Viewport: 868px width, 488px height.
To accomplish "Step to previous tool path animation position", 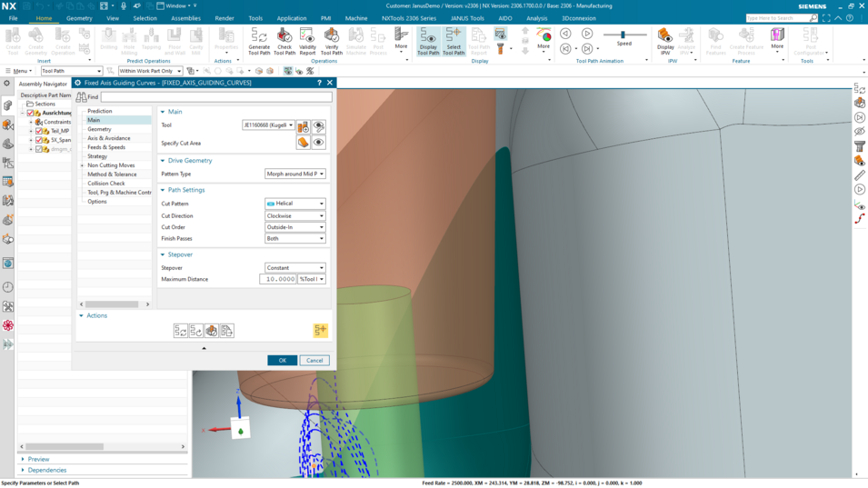I will click(x=565, y=49).
